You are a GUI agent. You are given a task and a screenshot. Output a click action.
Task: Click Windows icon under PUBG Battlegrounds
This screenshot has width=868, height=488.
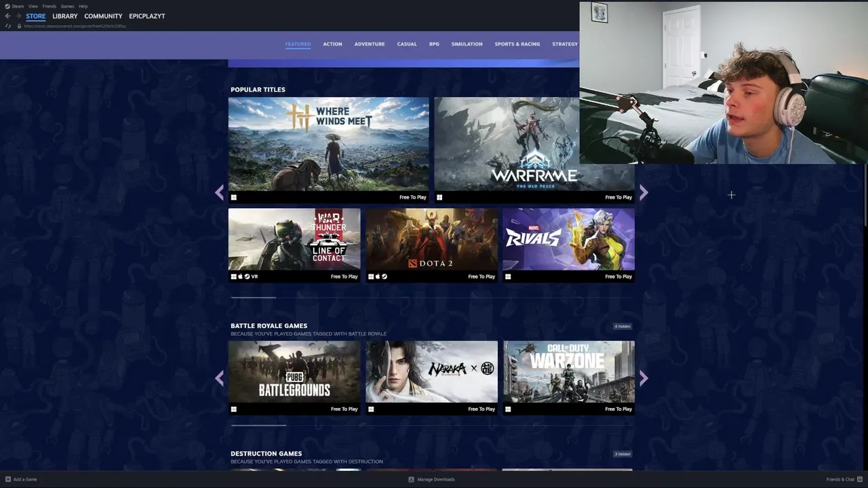pyautogui.click(x=234, y=409)
